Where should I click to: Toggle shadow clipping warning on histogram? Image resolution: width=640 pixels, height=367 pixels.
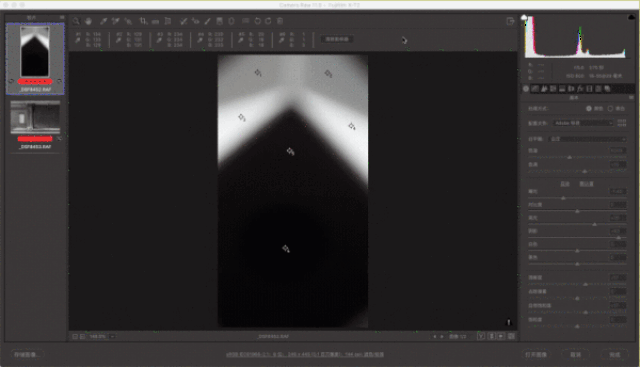524,17
